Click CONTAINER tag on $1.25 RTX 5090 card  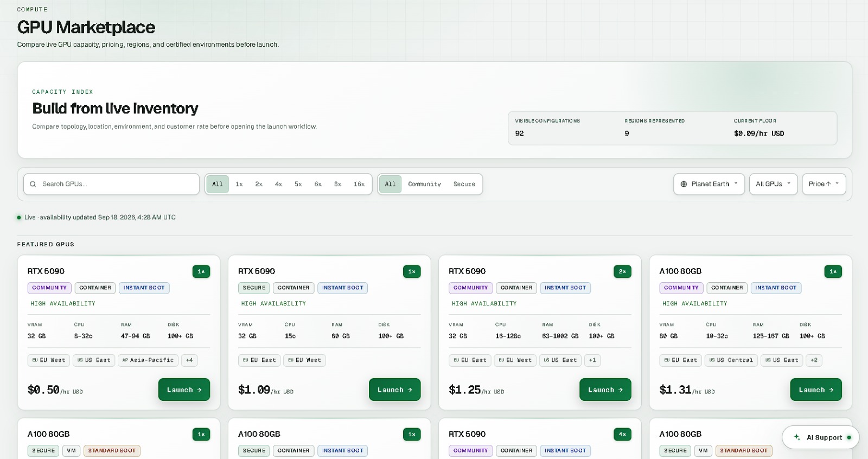coord(516,288)
